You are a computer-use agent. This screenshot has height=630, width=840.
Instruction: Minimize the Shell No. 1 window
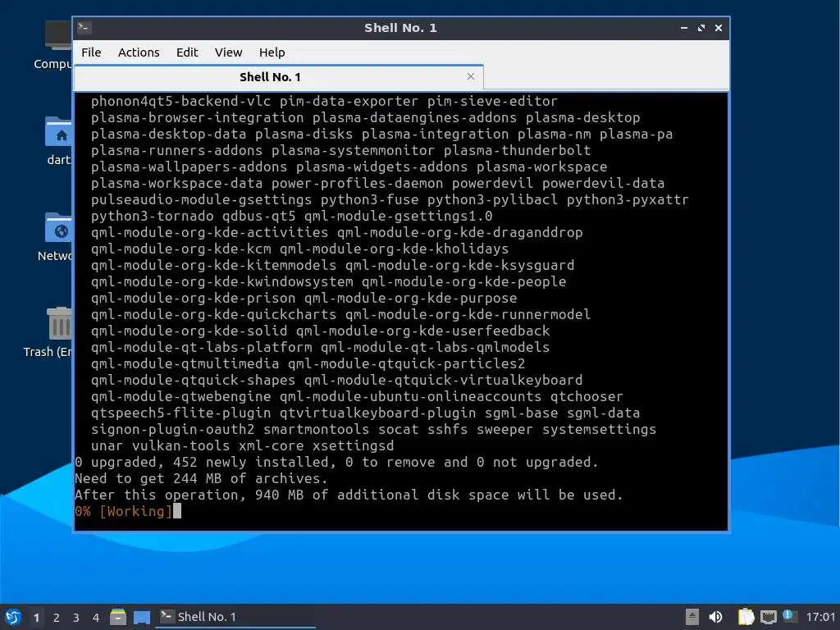(x=684, y=28)
